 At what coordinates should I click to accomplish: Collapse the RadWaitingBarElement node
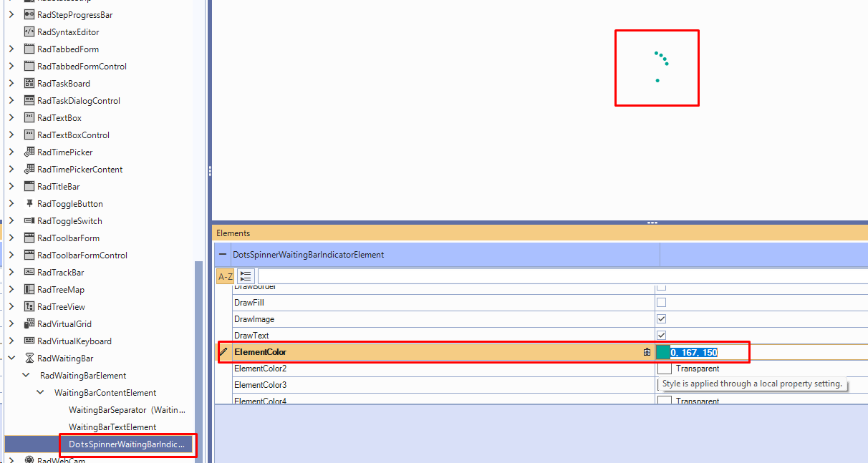point(26,376)
